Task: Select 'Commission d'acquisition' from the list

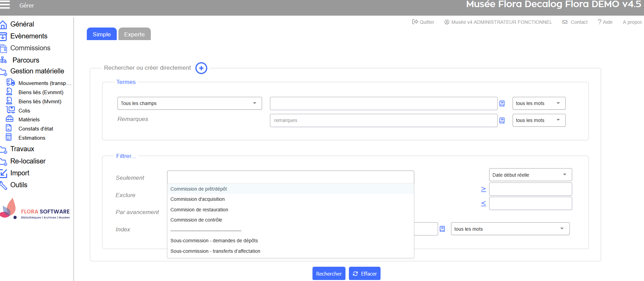Action: click(197, 199)
